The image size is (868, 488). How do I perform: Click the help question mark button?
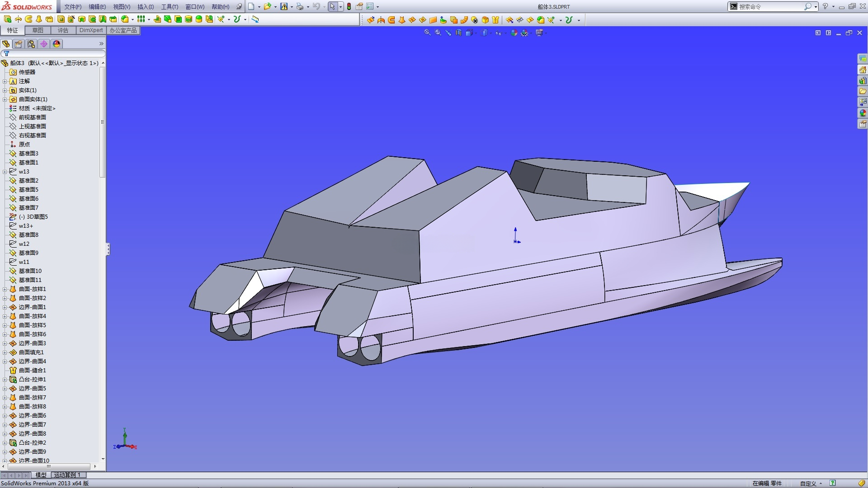(825, 6)
